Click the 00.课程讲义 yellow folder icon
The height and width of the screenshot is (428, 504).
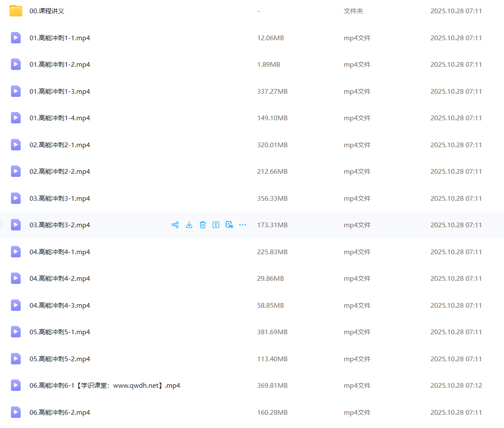(16, 11)
